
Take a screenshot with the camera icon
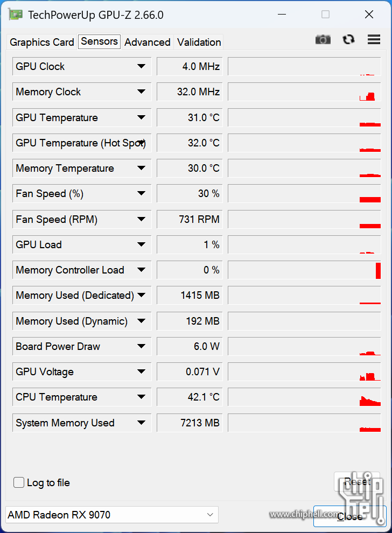pyautogui.click(x=323, y=39)
